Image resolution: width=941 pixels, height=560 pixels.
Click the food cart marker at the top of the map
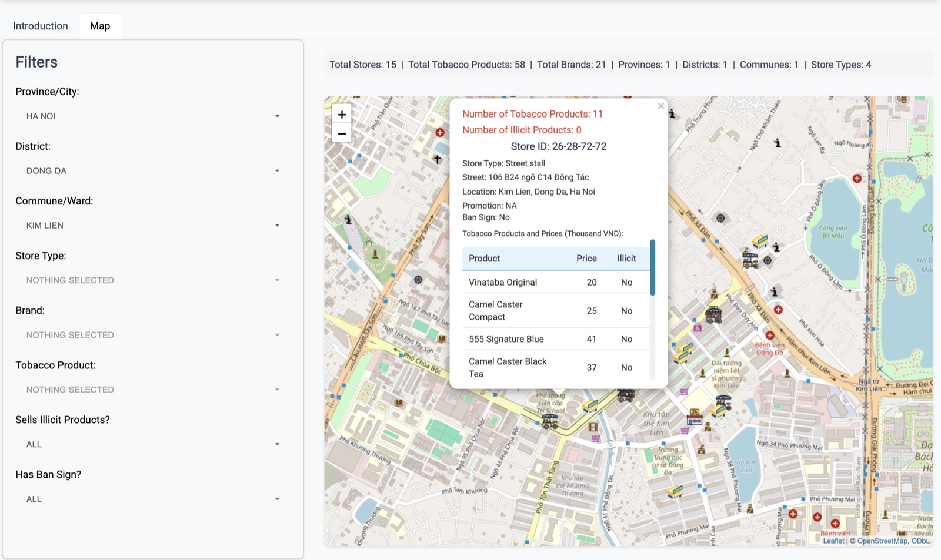tap(750, 259)
